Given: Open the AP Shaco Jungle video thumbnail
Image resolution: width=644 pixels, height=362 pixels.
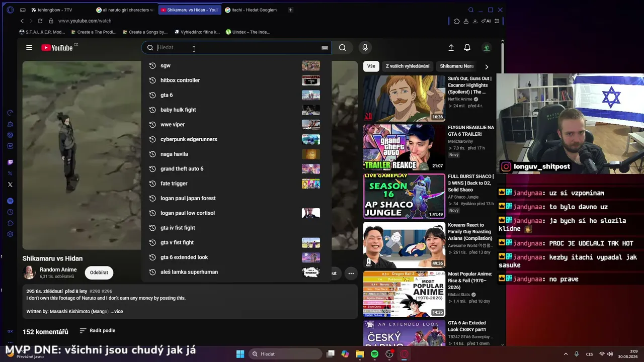Looking at the screenshot, I should (404, 196).
